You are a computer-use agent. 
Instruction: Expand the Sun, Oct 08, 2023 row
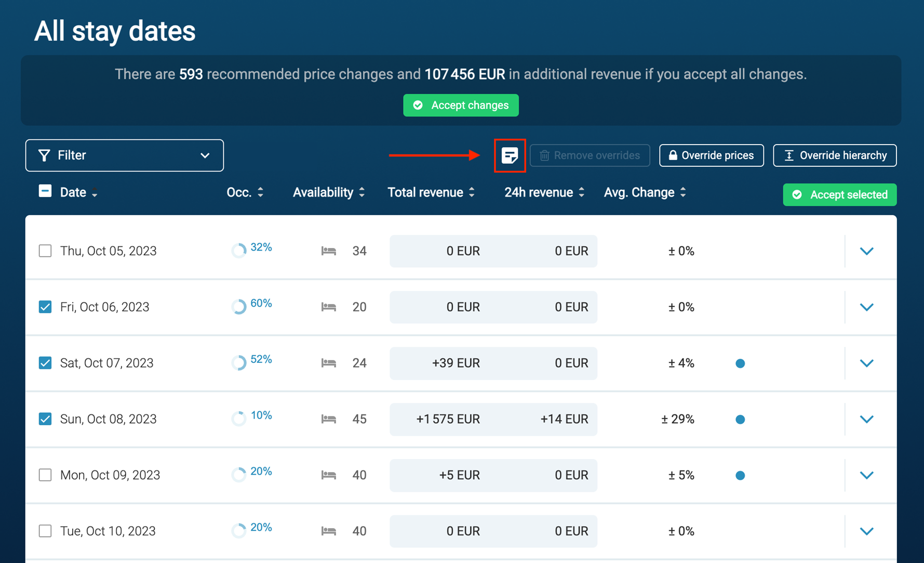pos(866,419)
